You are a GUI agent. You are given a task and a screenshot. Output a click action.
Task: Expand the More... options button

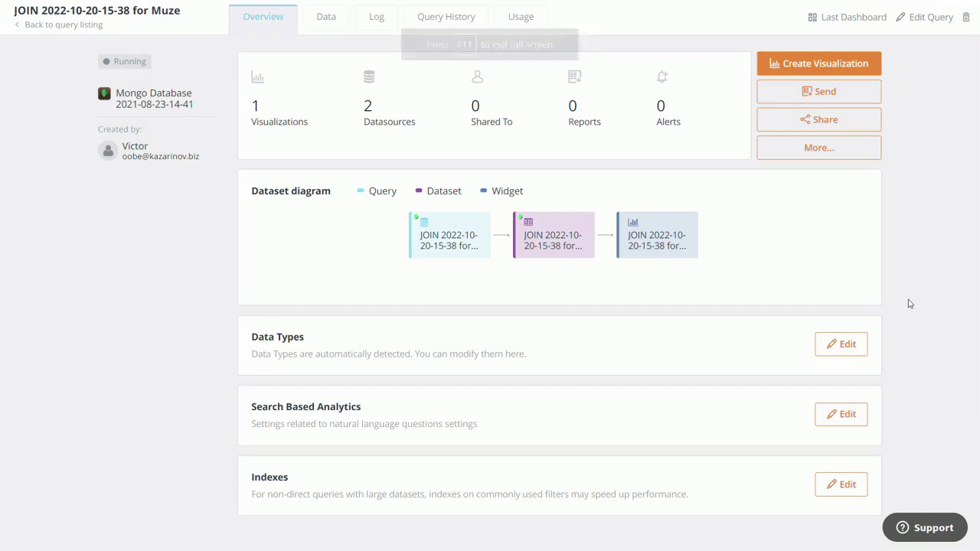(818, 148)
